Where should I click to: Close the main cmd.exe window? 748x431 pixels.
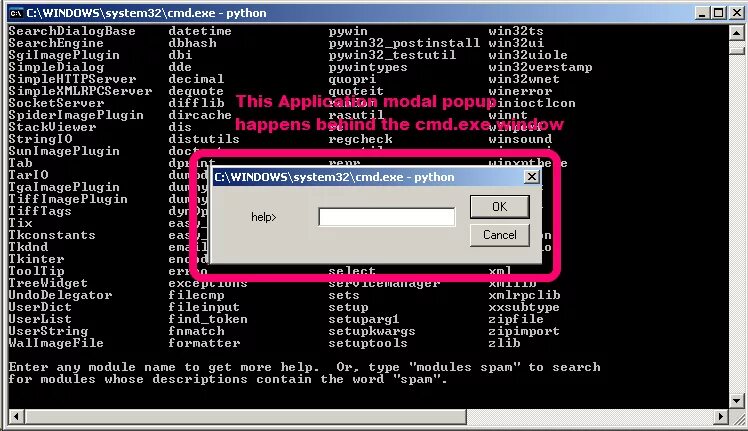[x=737, y=13]
